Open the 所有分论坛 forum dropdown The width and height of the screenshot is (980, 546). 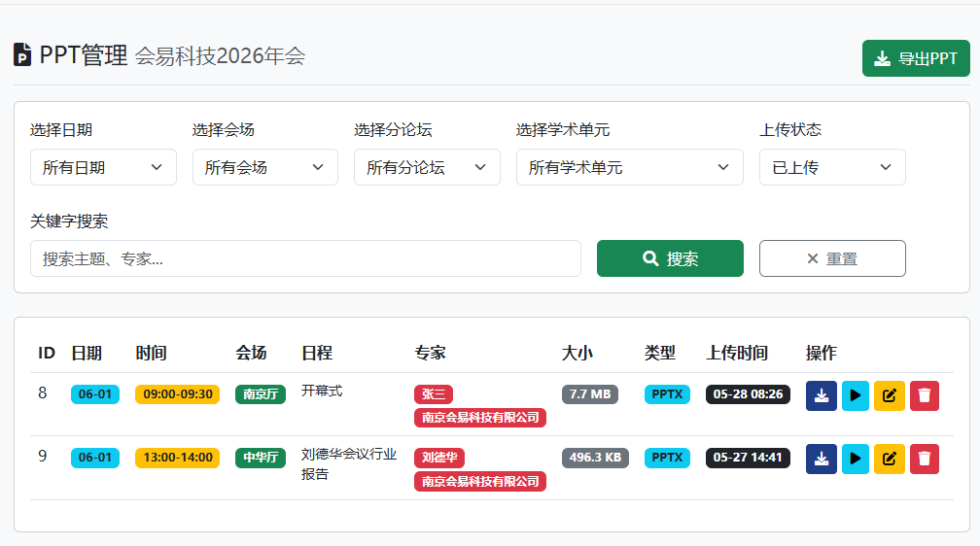427,167
